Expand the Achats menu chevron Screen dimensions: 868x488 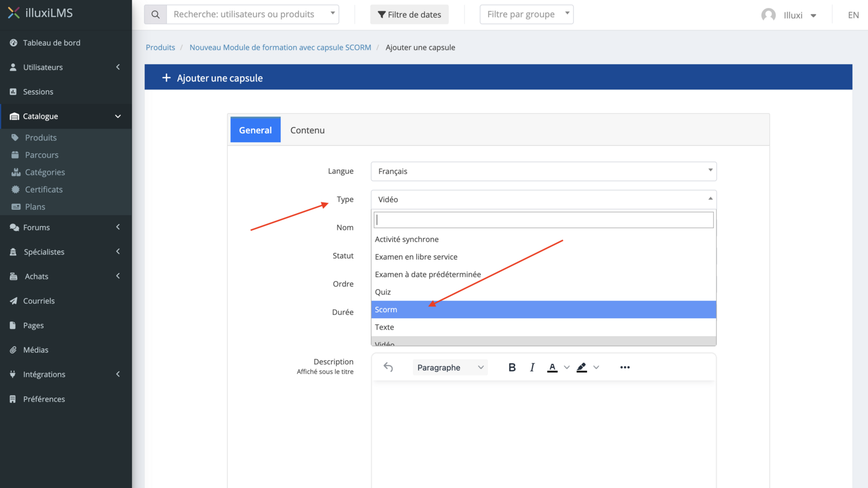(x=118, y=276)
